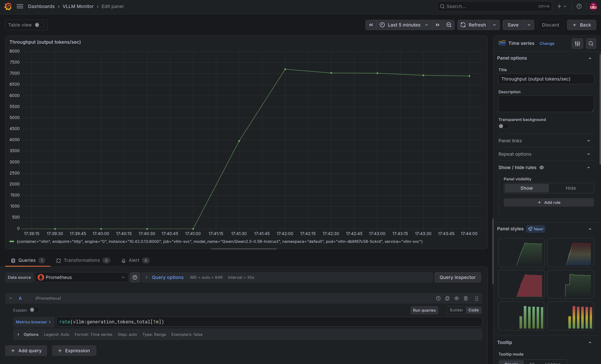Image resolution: width=601 pixels, height=364 pixels.
Task: Click the panel Title input field
Action: tap(546, 79)
